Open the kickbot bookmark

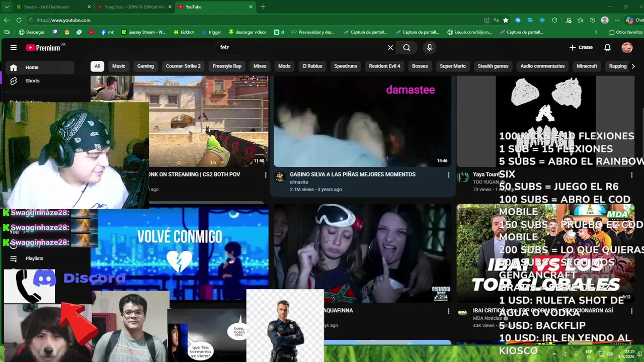[x=184, y=32]
